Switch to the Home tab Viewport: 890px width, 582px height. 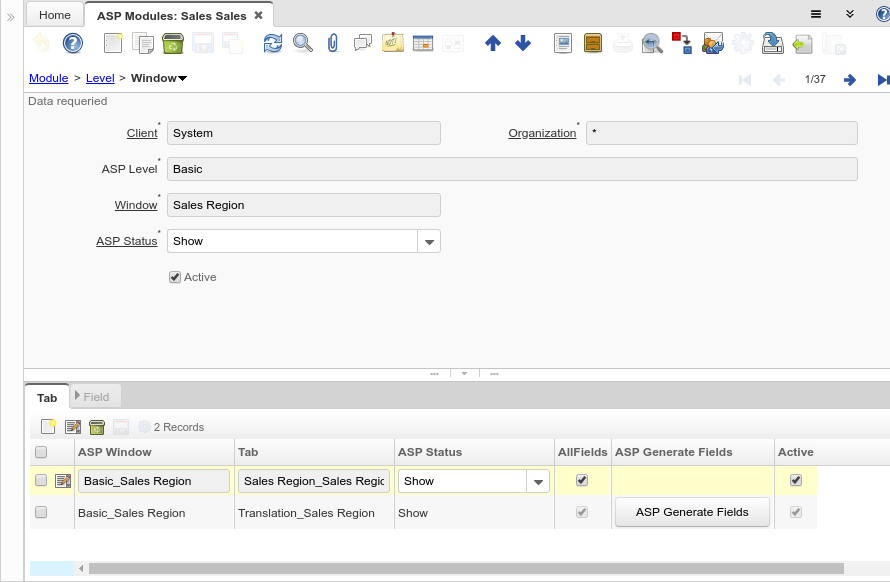55,15
